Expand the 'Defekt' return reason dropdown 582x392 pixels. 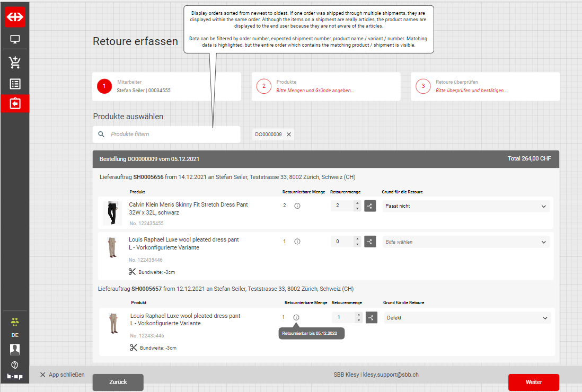(467, 318)
